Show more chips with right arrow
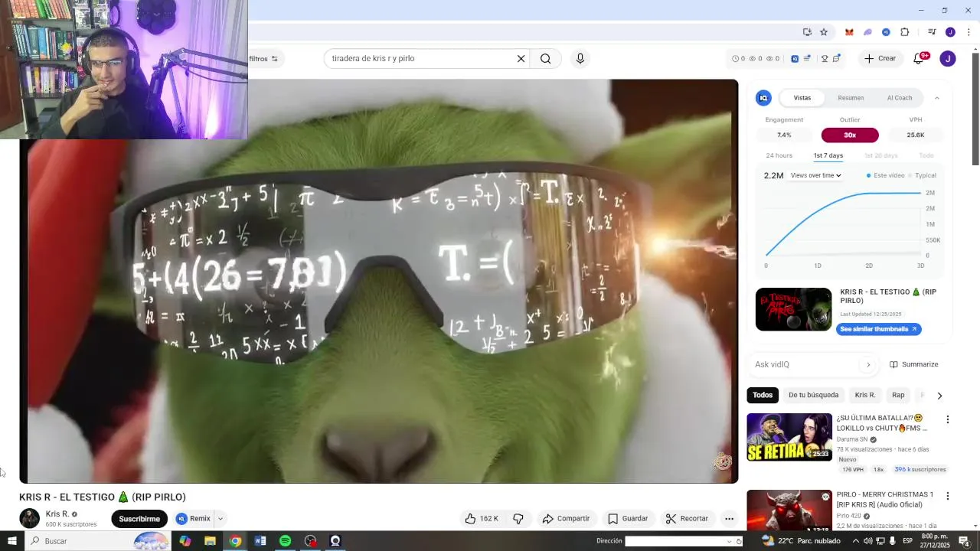The width and height of the screenshot is (980, 551). click(939, 396)
